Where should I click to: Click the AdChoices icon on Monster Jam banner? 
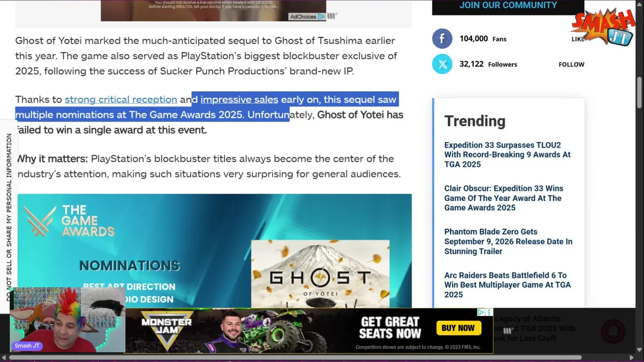pyautogui.click(x=480, y=312)
